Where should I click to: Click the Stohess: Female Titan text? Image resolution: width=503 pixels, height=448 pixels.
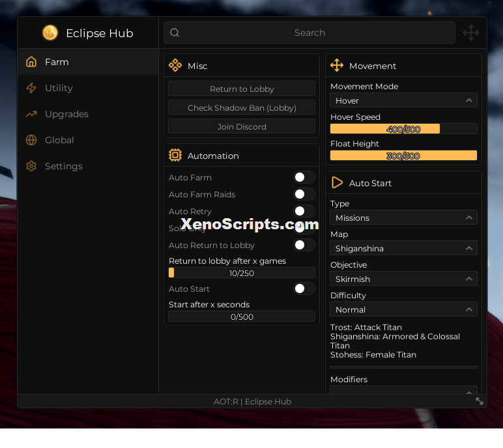(x=373, y=355)
